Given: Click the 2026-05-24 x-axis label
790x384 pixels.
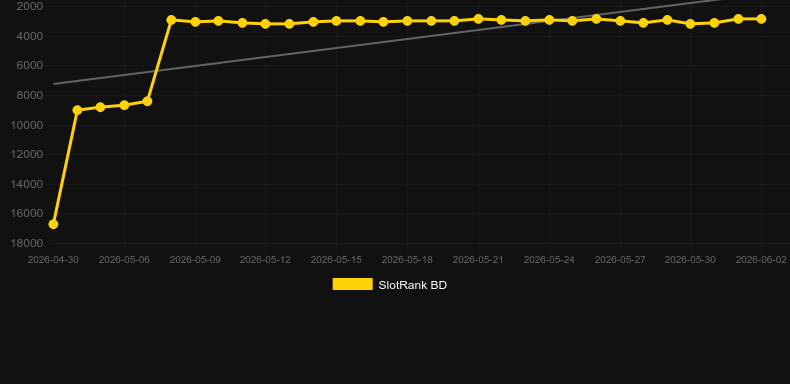Looking at the screenshot, I should 549,260.
